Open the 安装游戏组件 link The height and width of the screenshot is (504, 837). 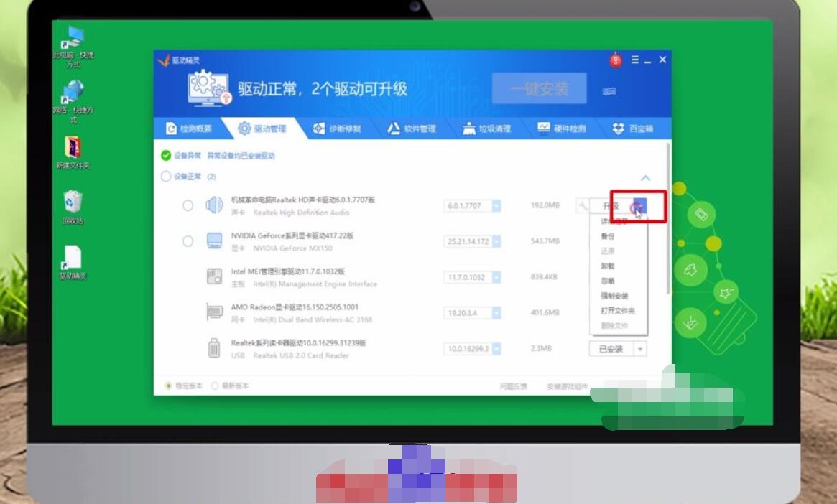point(567,386)
